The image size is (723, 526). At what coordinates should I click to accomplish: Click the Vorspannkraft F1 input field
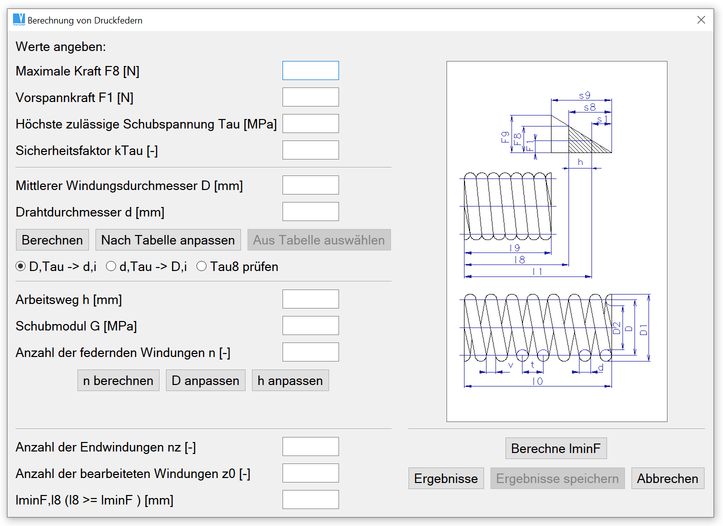[310, 98]
